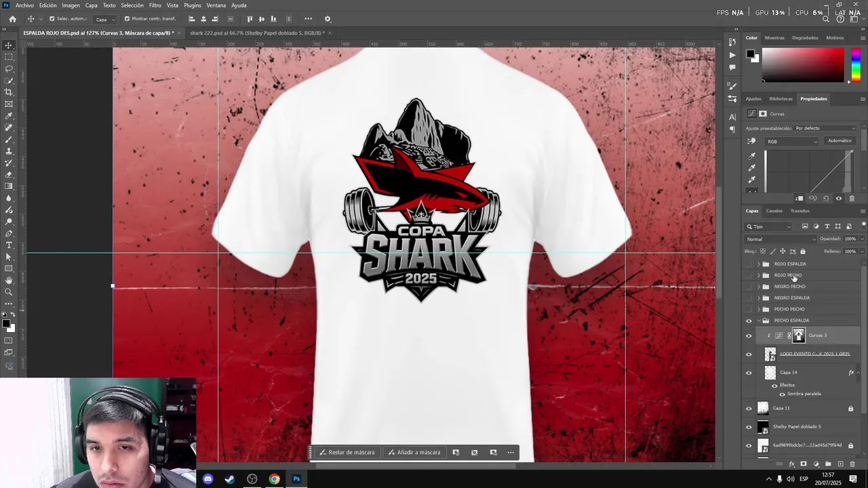Delete the layer with the Layers trash icon
Image resolution: width=868 pixels, height=488 pixels.
pos(852,464)
